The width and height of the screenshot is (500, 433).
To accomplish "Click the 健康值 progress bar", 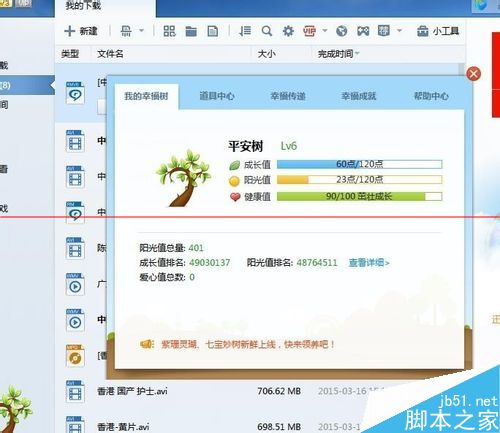I will click(359, 196).
